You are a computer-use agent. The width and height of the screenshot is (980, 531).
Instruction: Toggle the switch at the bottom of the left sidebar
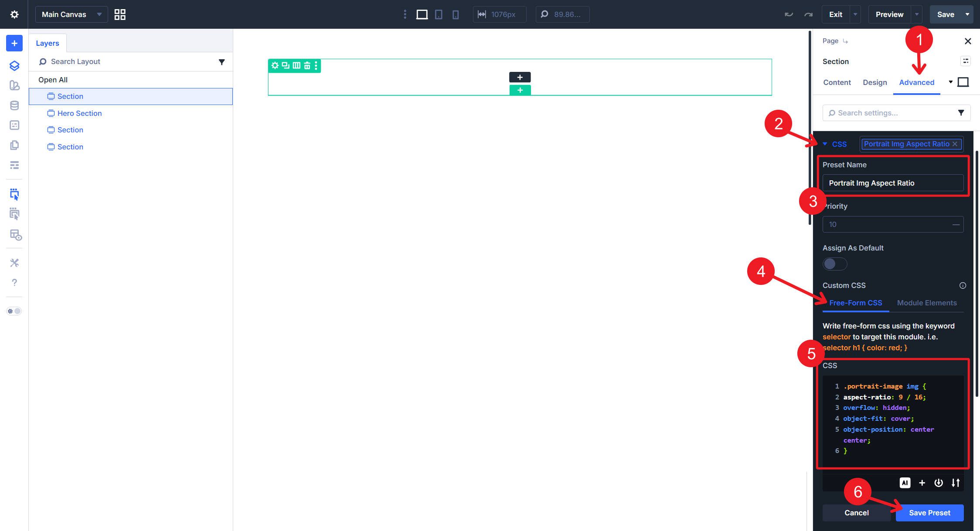[14, 311]
